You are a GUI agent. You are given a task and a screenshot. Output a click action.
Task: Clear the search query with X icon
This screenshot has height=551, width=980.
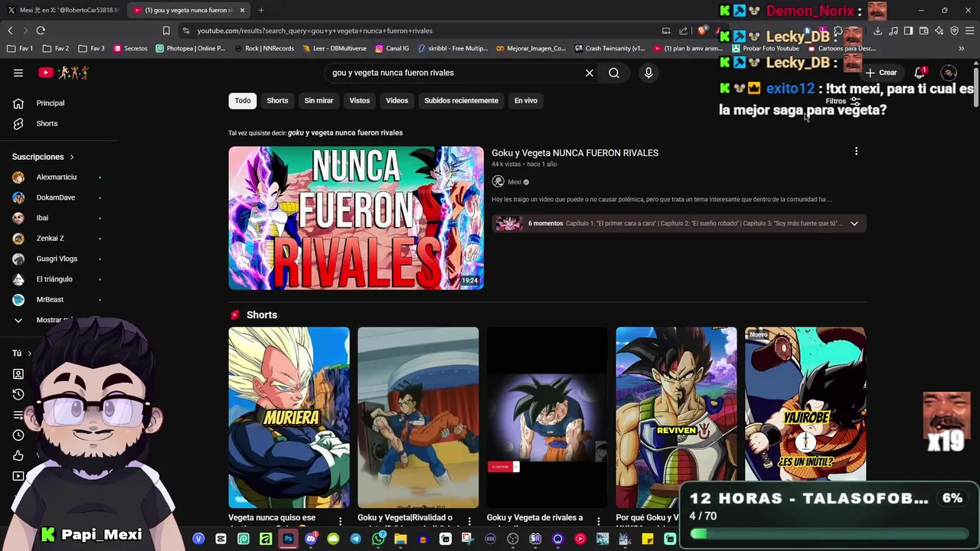tap(590, 73)
